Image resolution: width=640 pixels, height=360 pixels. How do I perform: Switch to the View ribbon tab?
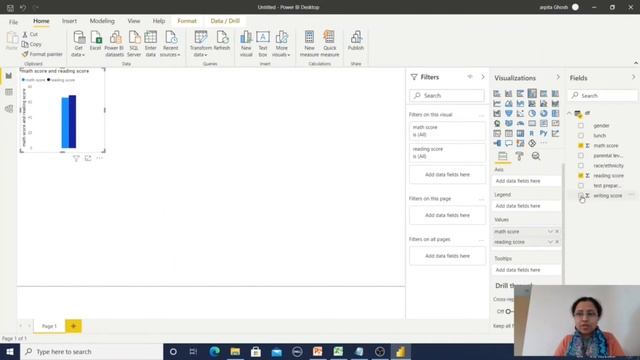click(x=133, y=21)
